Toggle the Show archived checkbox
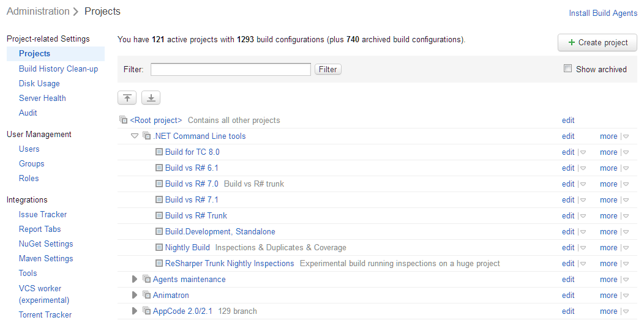The width and height of the screenshot is (644, 320). coord(567,69)
